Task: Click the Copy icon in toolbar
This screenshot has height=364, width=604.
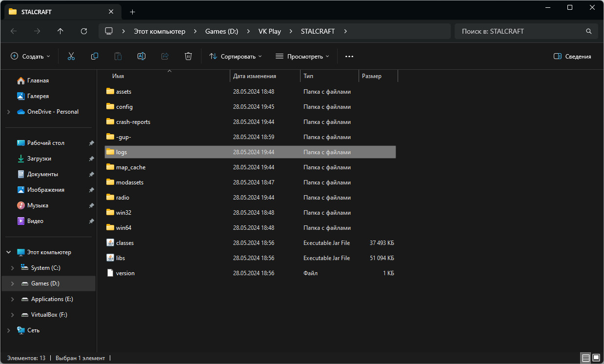Action: pyautogui.click(x=95, y=56)
